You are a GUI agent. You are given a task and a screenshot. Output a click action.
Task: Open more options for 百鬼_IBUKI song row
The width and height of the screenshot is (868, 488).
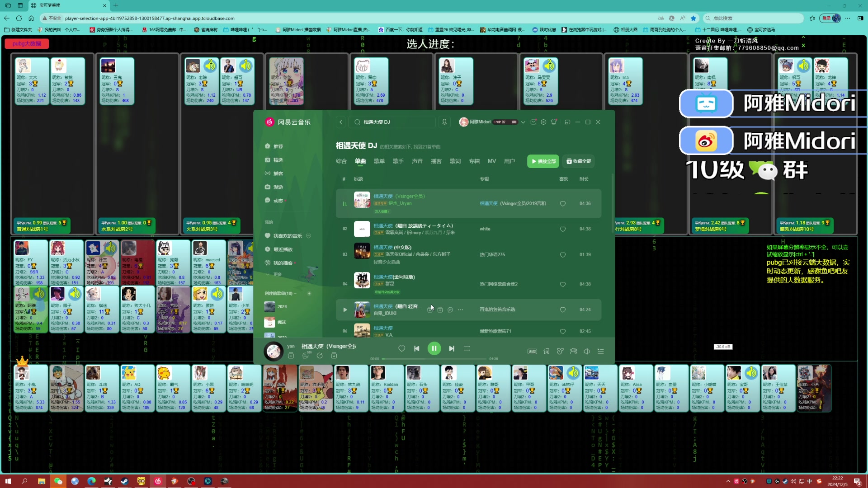pyautogui.click(x=460, y=310)
